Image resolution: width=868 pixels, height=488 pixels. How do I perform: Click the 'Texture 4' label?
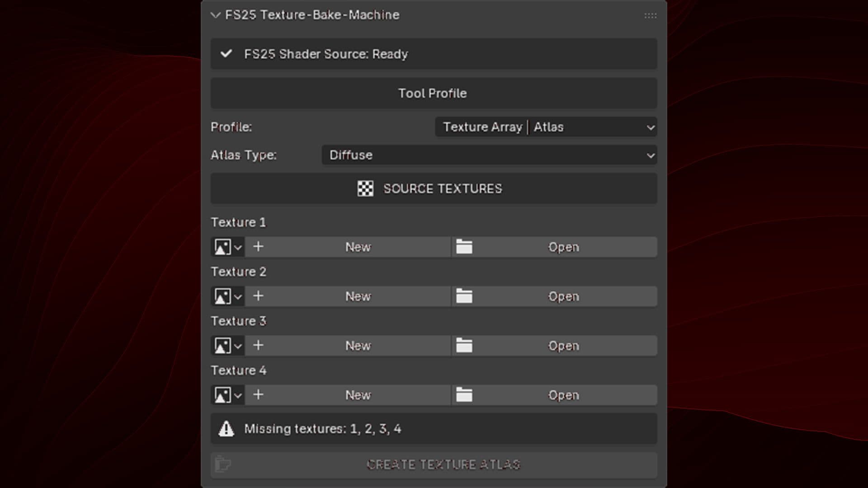pos(238,371)
